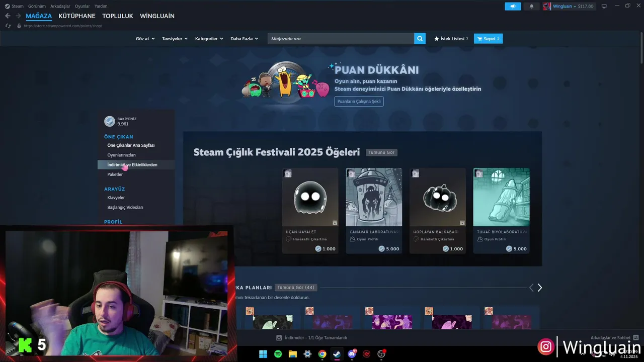Viewport: 644px width, 362px height.
Task: Select Öne Çıkanlar Ana Sayfası
Action: click(131, 145)
